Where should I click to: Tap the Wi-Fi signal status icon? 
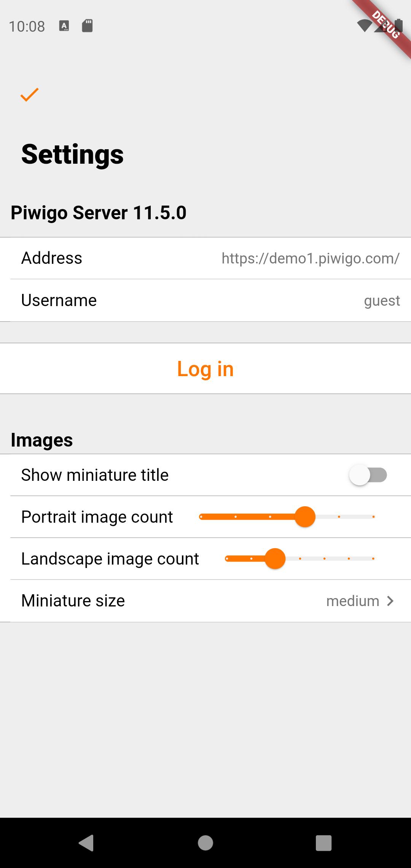(364, 26)
